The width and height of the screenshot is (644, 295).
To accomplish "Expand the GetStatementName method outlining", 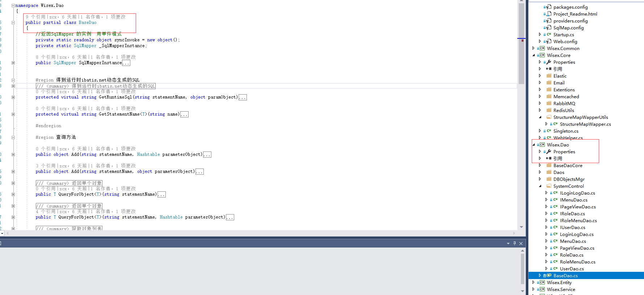I will point(13,114).
